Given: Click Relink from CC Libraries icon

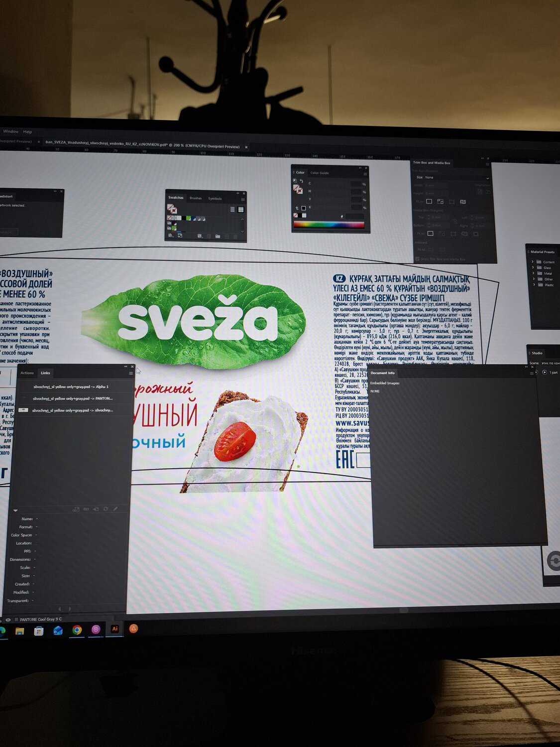Looking at the screenshot, I should point(76,509).
